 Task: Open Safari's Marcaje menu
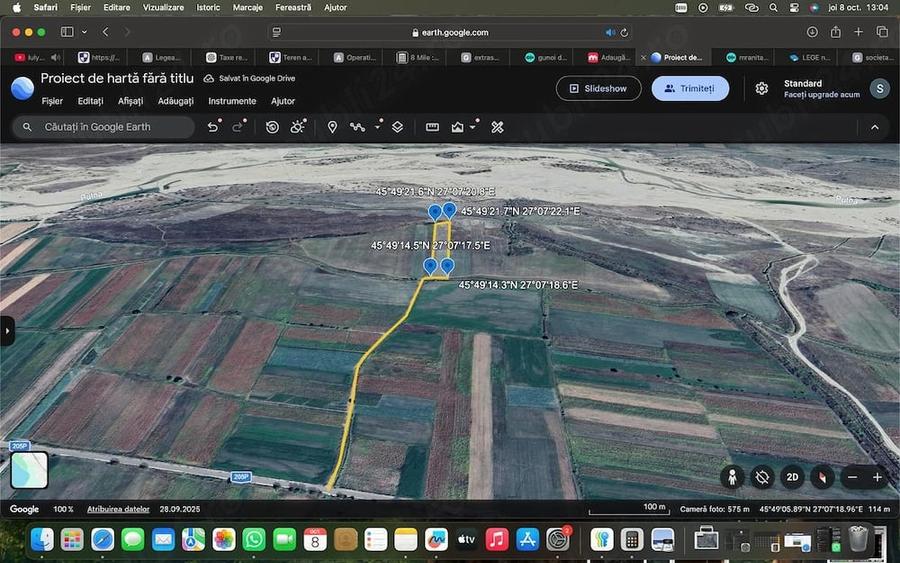click(247, 7)
